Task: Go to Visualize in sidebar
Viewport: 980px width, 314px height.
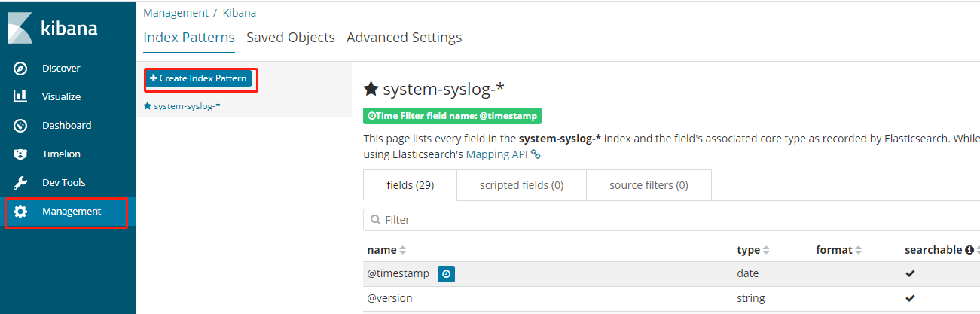Action: pyautogui.click(x=61, y=97)
